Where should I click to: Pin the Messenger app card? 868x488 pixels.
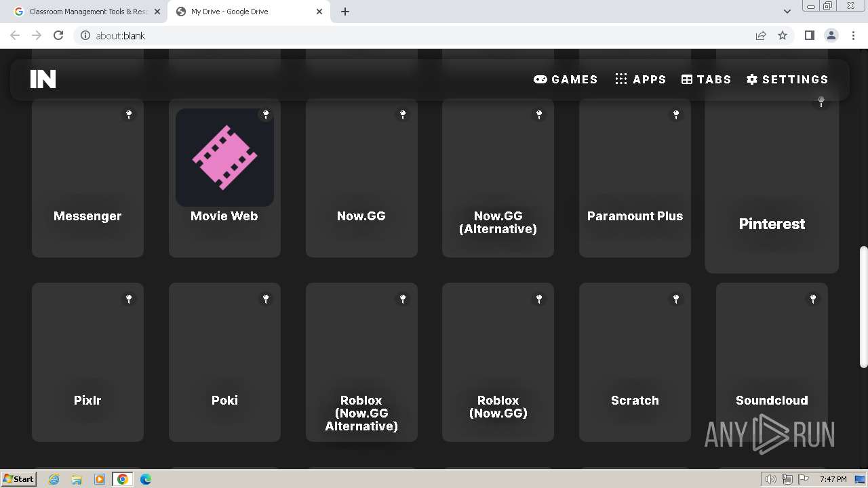129,115
